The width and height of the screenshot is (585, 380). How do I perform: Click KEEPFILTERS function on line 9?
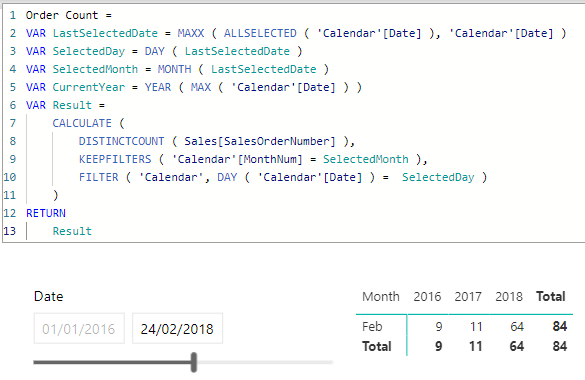pyautogui.click(x=115, y=159)
